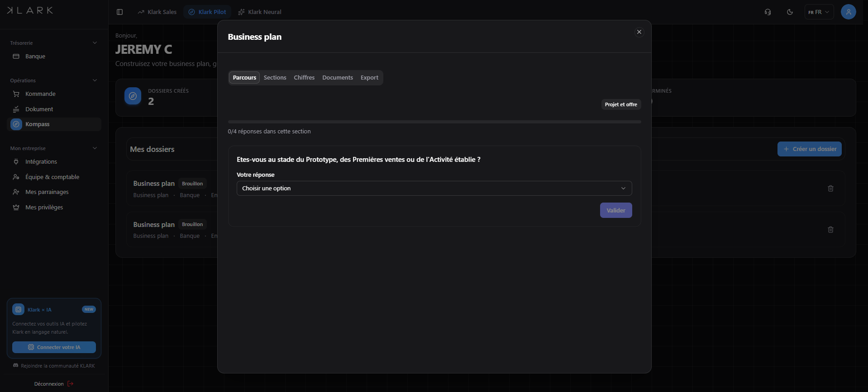Click the Valider button
The image size is (868, 392).
pos(616,210)
